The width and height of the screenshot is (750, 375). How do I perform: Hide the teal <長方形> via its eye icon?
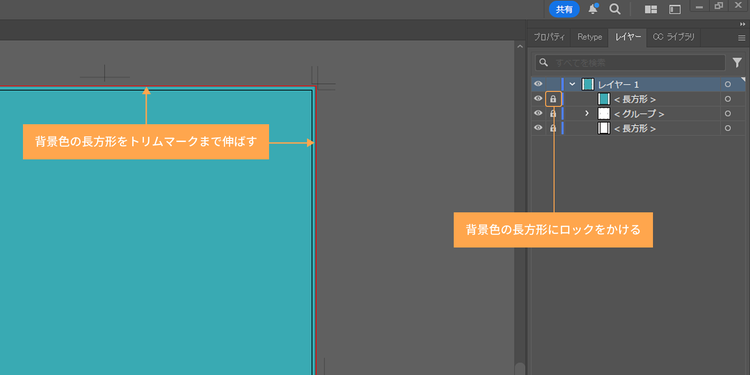[x=538, y=99]
